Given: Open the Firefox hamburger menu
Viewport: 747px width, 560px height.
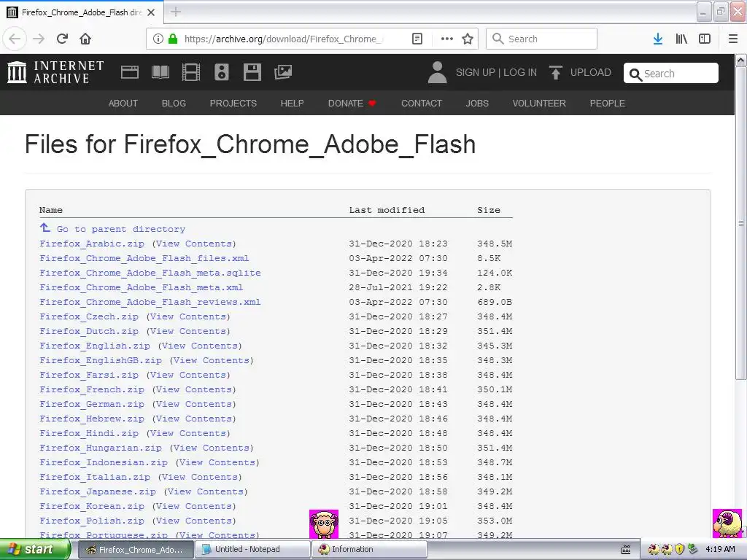Looking at the screenshot, I should (733, 39).
